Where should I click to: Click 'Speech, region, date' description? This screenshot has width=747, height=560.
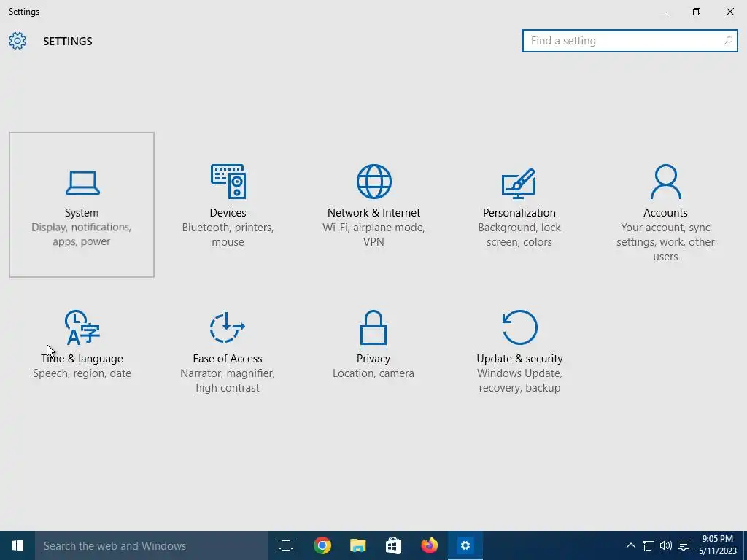point(82,373)
